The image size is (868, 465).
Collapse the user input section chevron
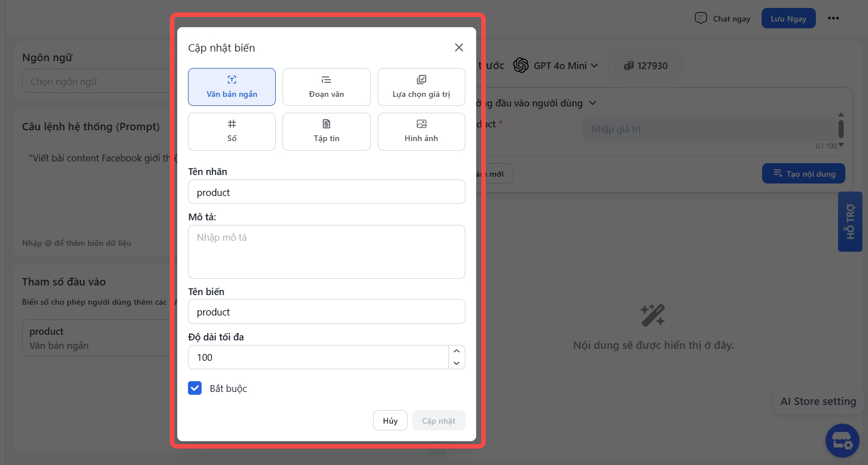[x=593, y=103]
